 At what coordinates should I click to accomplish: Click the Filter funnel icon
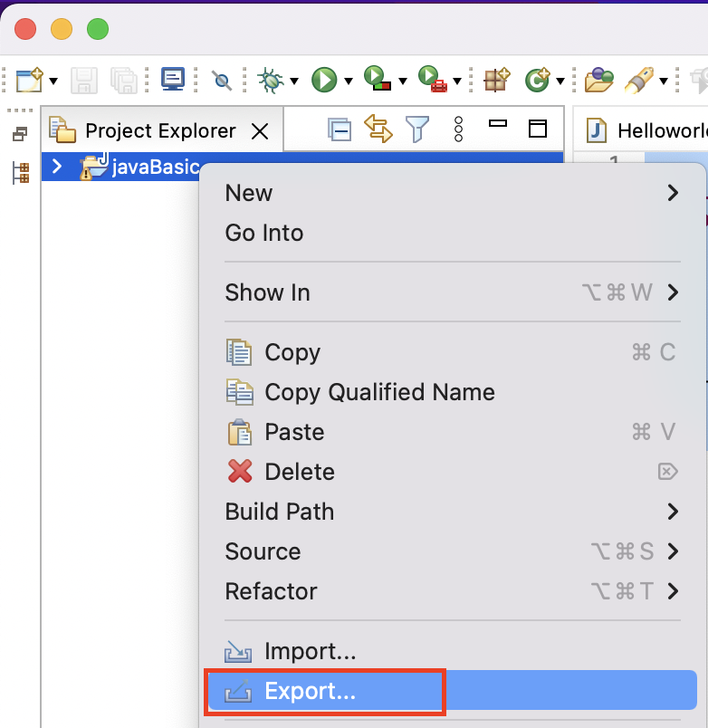pyautogui.click(x=417, y=129)
